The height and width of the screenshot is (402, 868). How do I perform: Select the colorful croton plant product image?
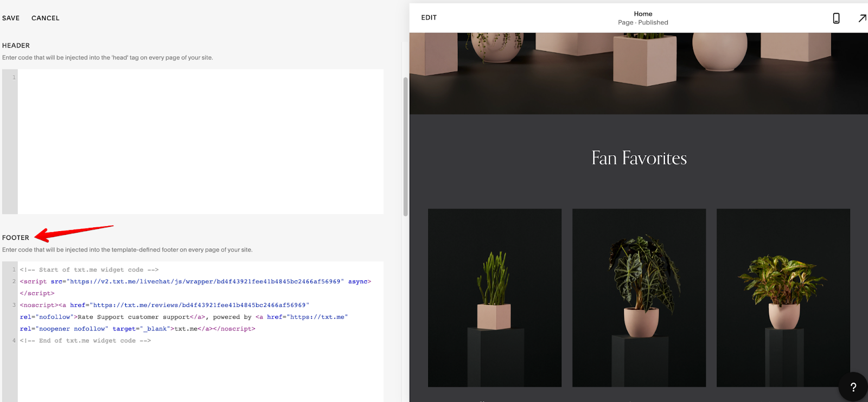(x=783, y=297)
